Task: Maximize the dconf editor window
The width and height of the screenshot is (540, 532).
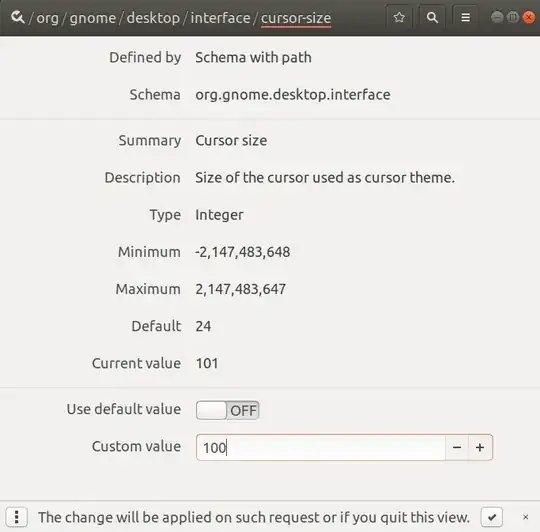Action: 513,17
